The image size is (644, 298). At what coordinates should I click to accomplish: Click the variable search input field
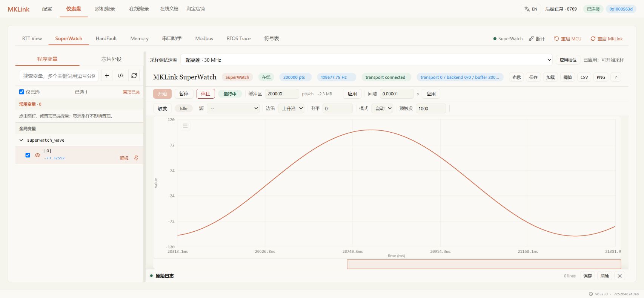59,76
